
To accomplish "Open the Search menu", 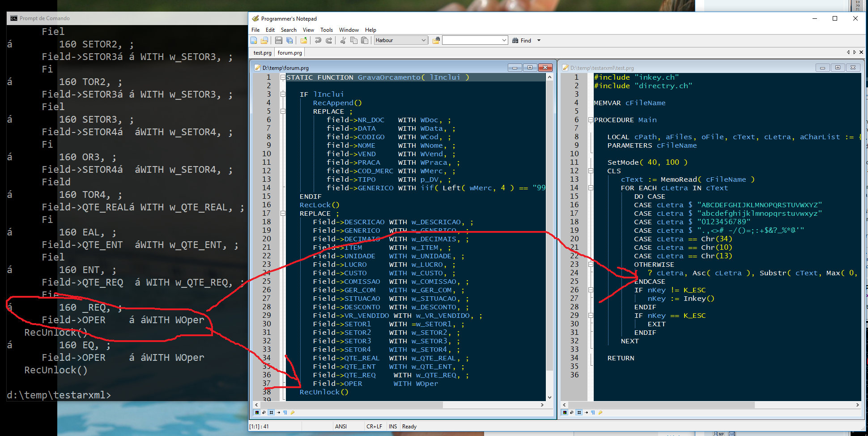I will pos(289,30).
